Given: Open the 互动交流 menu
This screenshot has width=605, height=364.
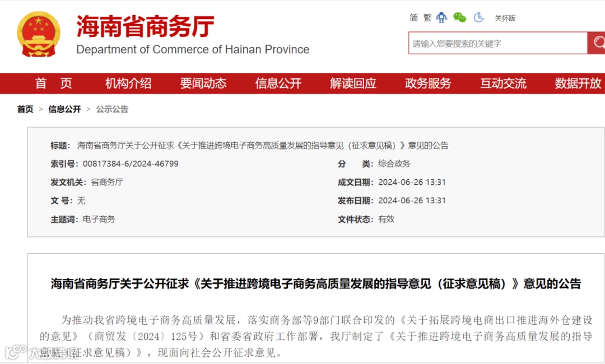Looking at the screenshot, I should point(503,83).
